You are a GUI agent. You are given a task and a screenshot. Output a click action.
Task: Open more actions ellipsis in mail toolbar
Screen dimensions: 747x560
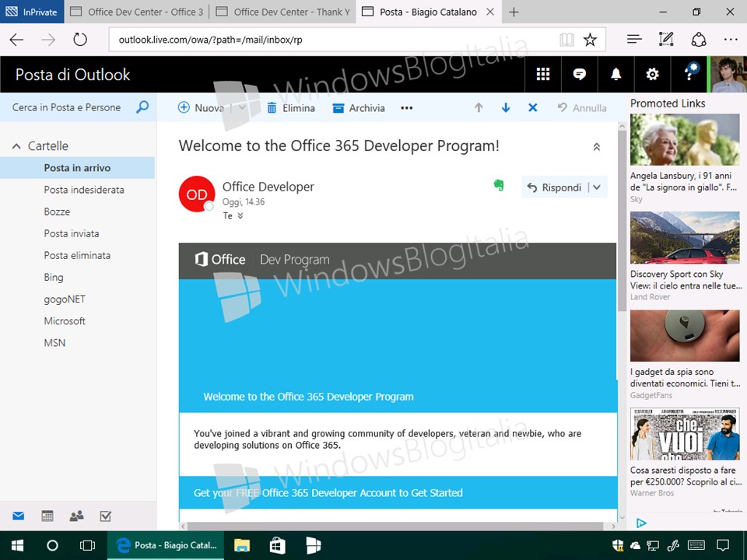(x=406, y=108)
